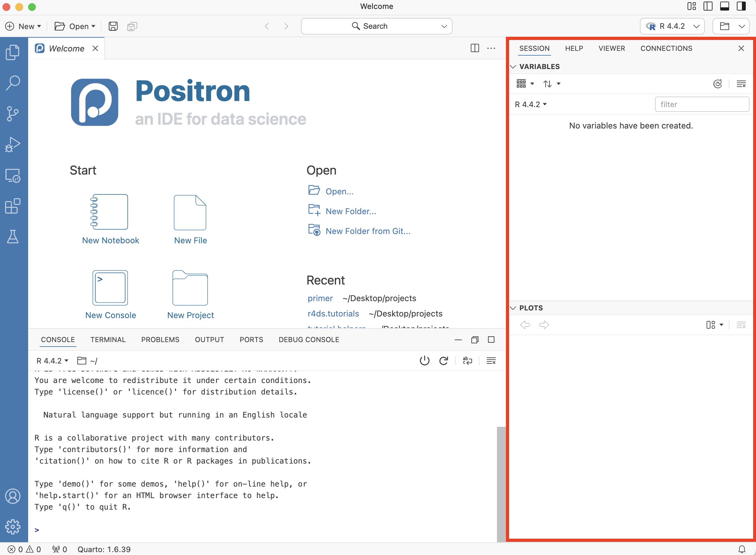
Task: Open the Remote Explorer view
Action: [13, 176]
